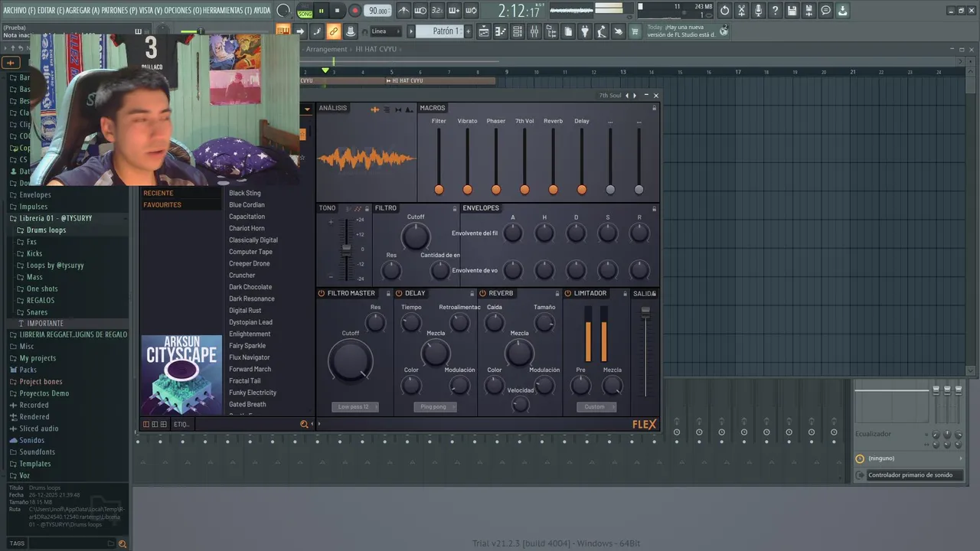Click the browser search icon beside TAGS
Screen dimensions: 980x551
[x=122, y=543]
